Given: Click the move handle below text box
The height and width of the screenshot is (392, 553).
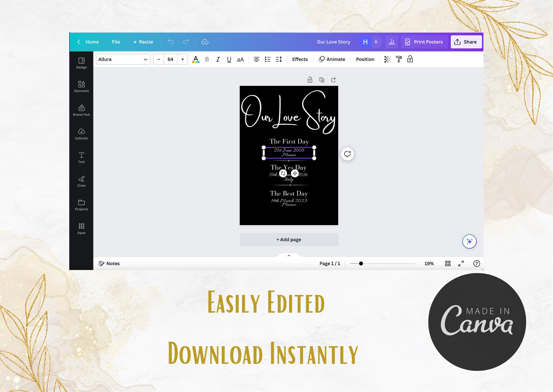Looking at the screenshot, I should (x=295, y=173).
